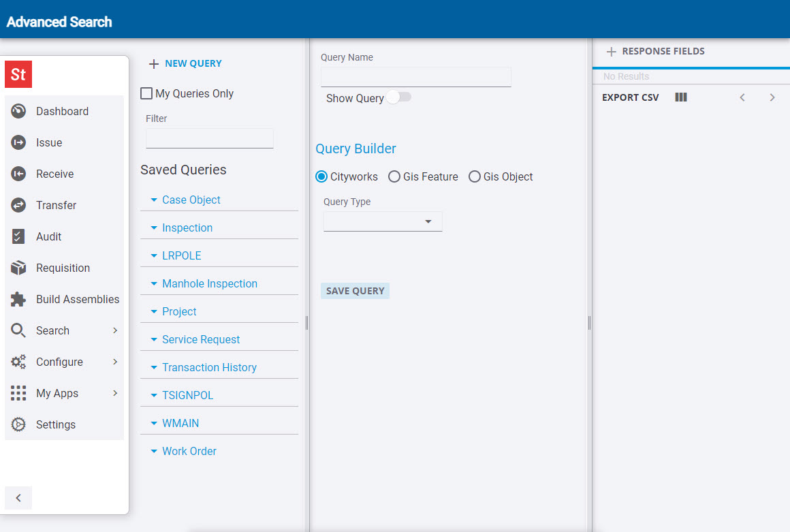Screen dimensions: 790x532
Task: Expand the Manhole Inspection saved queries group
Action: click(x=209, y=284)
